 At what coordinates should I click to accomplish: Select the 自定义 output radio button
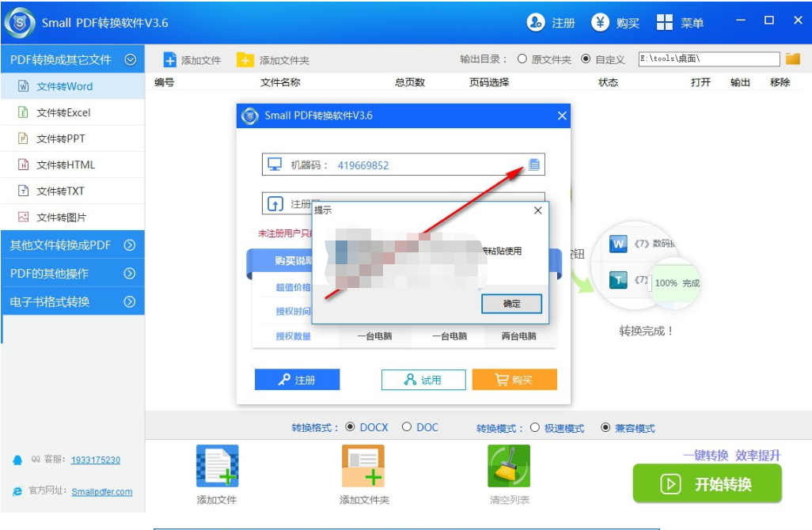point(586,59)
